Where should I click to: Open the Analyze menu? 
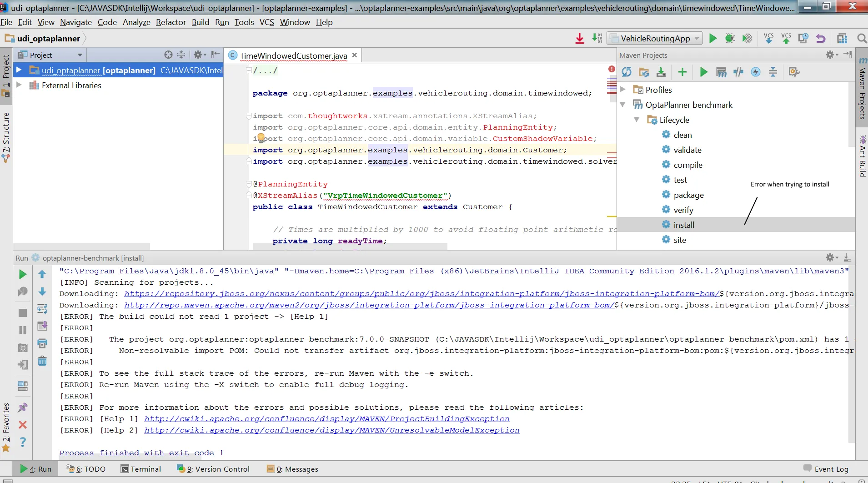click(136, 22)
